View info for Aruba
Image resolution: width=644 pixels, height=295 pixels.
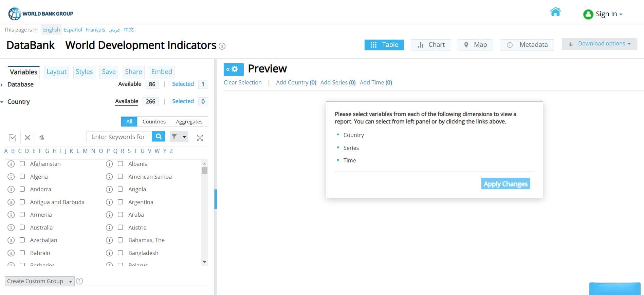tap(109, 215)
